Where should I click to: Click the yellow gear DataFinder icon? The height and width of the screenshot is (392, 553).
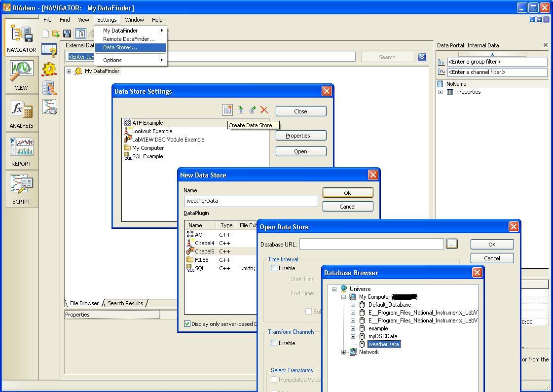(49, 69)
